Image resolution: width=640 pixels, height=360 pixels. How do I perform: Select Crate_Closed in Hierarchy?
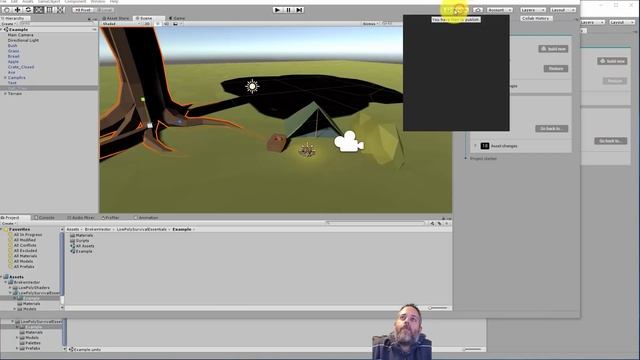[21, 67]
